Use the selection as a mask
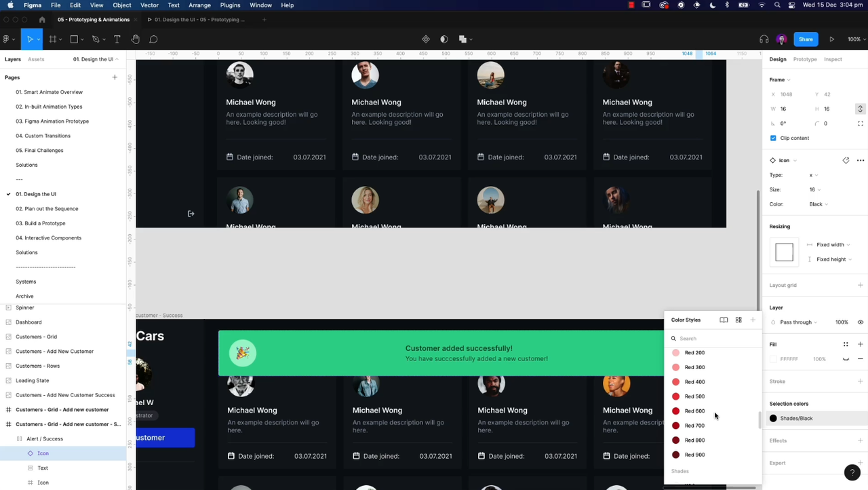Viewport: 868px width, 490px height. click(443, 39)
